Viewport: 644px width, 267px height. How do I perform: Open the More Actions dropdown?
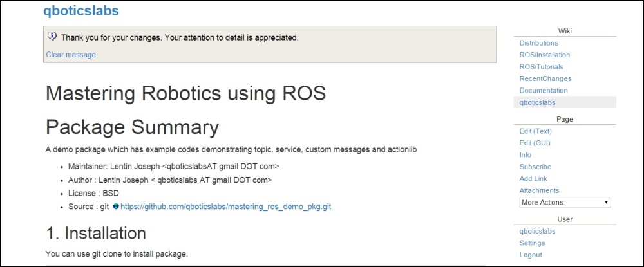(565, 203)
